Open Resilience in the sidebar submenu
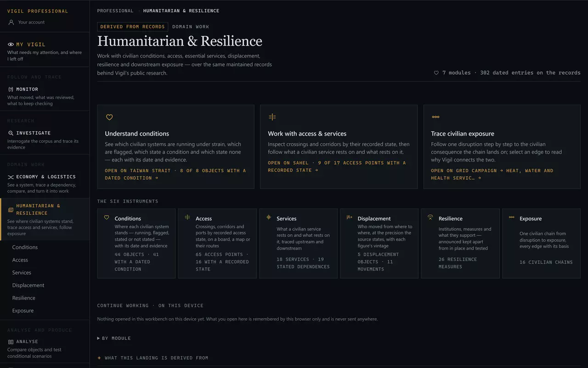 pyautogui.click(x=24, y=298)
